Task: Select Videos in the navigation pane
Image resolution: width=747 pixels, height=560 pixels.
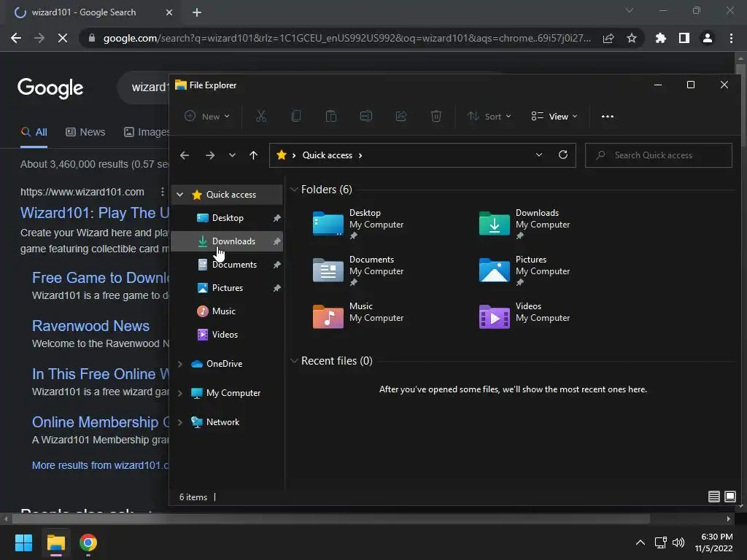Action: (227, 334)
